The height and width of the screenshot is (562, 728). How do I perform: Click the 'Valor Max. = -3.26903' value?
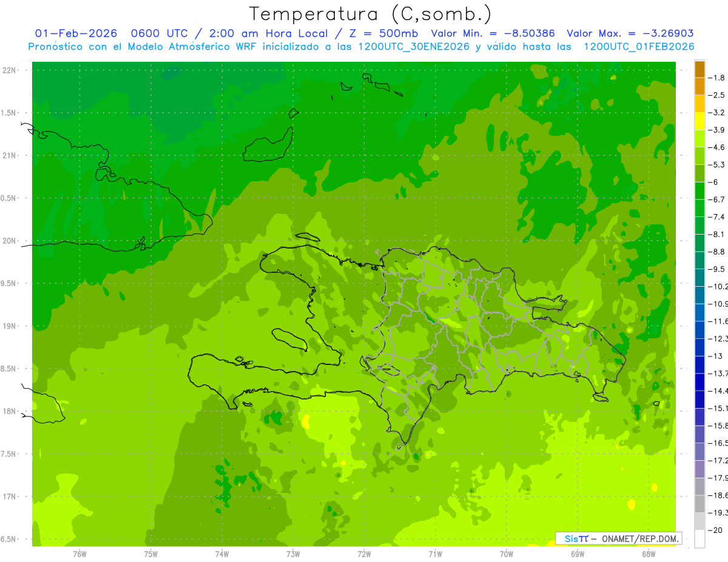[x=630, y=34]
